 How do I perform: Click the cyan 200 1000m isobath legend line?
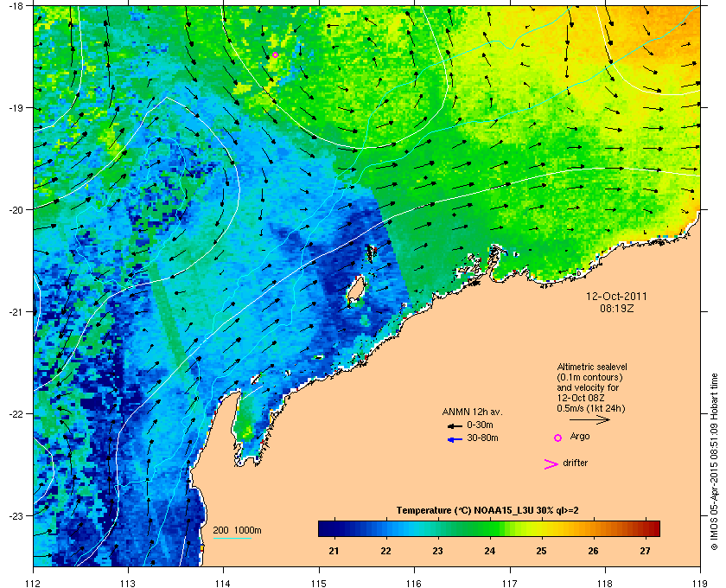point(232,538)
